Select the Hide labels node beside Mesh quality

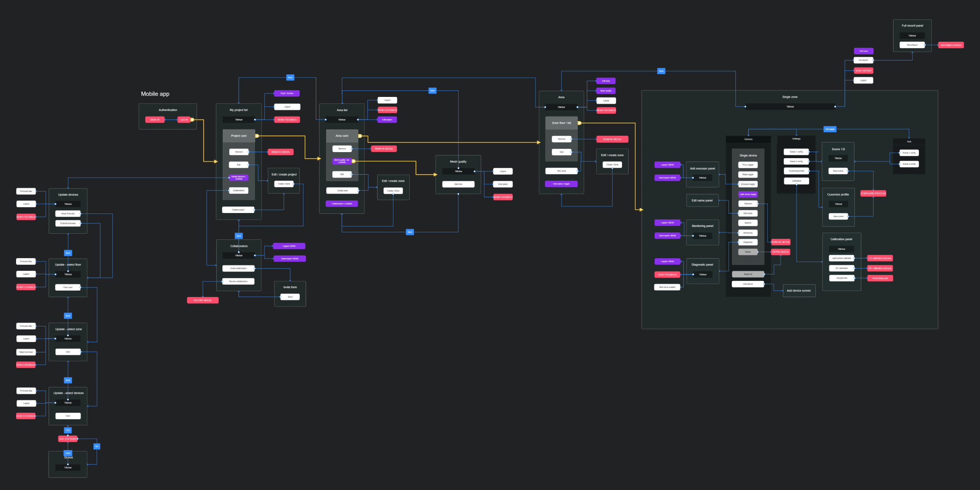click(503, 184)
